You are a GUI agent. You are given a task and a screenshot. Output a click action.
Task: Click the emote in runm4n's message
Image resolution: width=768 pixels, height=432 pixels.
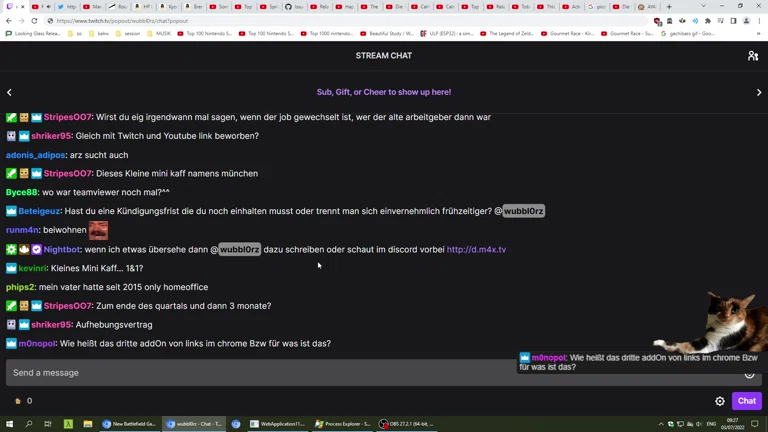(98, 230)
